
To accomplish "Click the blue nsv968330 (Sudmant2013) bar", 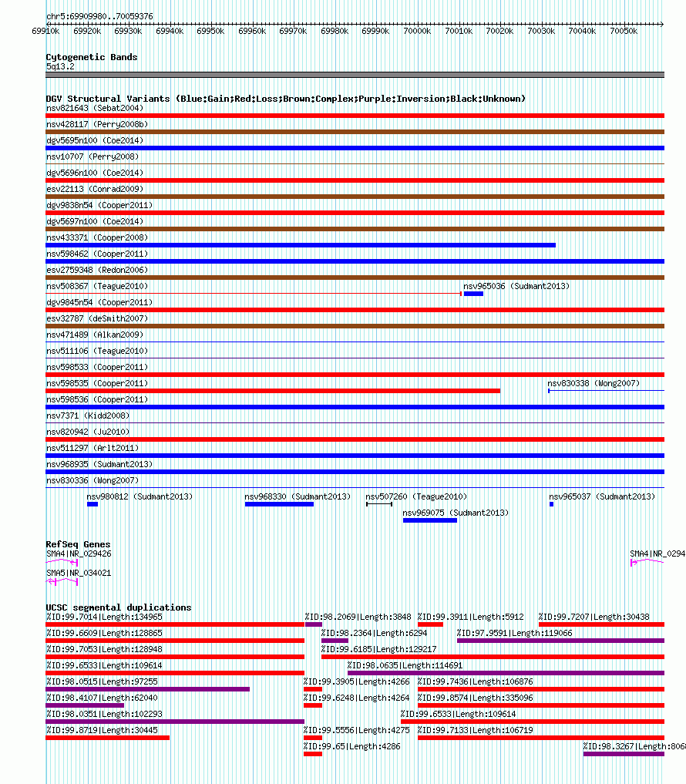I will (x=280, y=504).
